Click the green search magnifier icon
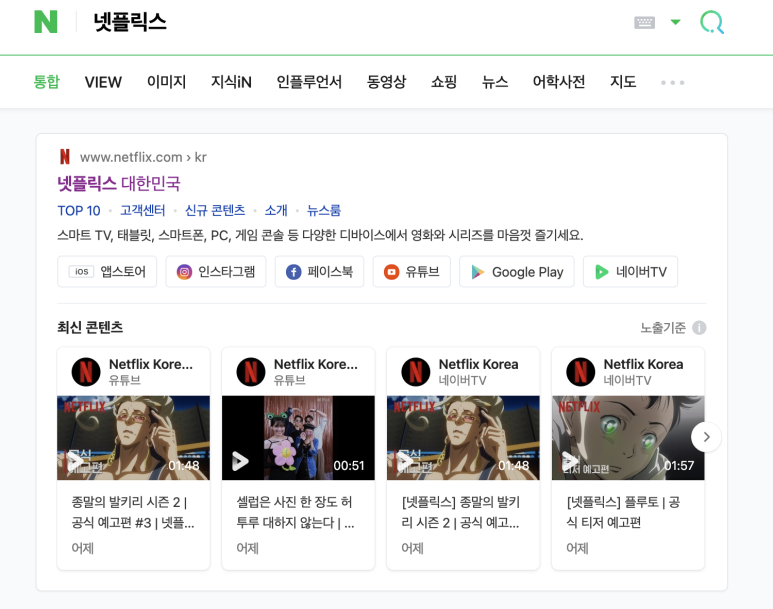 point(712,23)
